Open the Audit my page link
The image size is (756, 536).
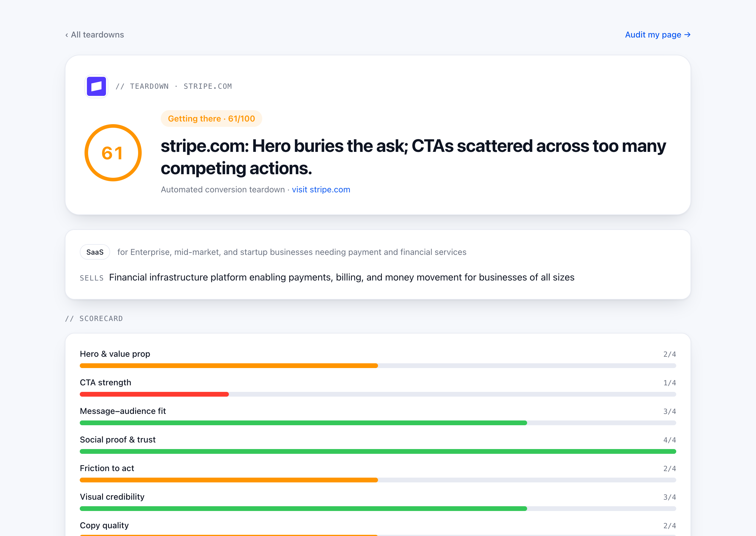tap(658, 35)
